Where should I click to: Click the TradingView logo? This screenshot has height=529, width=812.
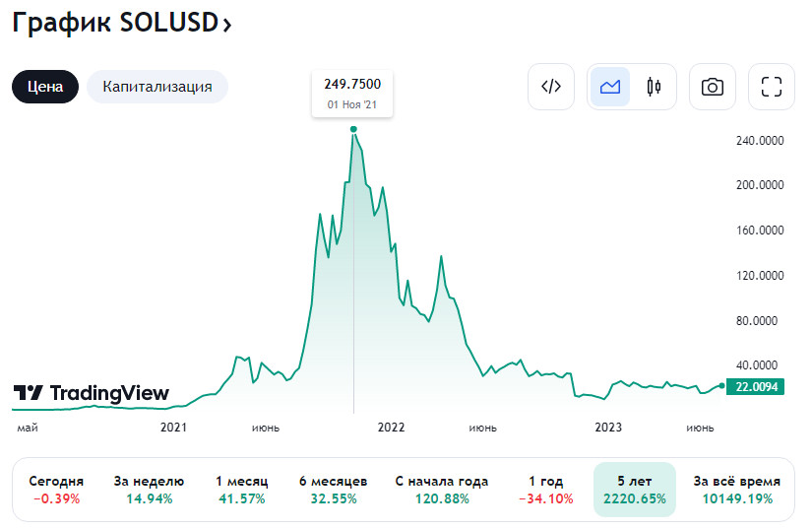tap(91, 393)
